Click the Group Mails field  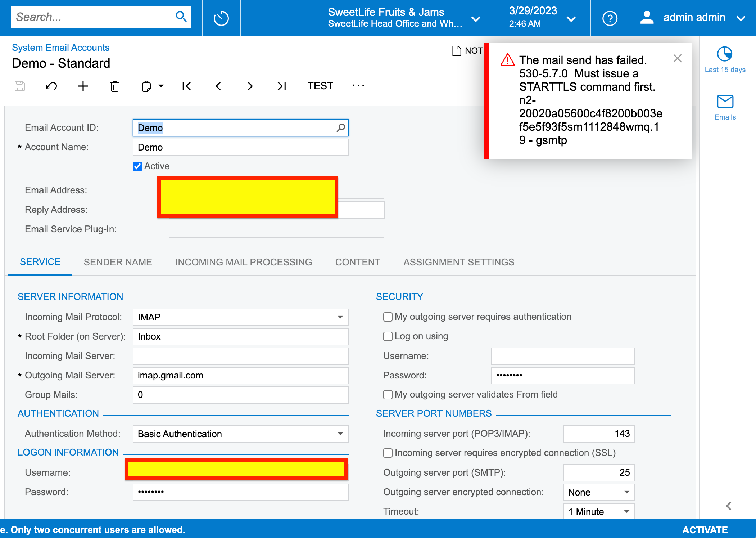[x=240, y=395]
